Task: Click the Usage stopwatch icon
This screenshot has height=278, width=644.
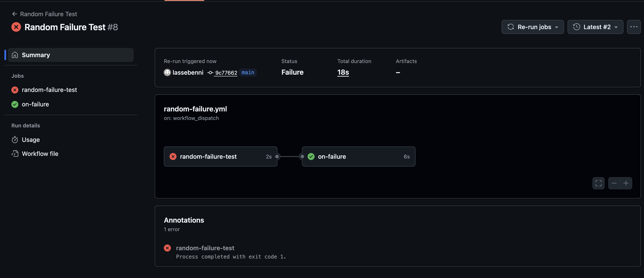Action: tap(15, 140)
